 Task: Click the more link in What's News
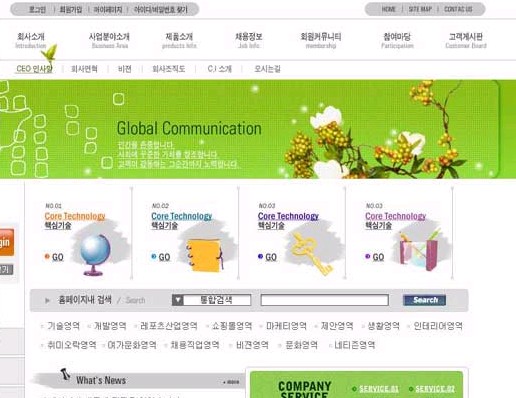point(231,382)
